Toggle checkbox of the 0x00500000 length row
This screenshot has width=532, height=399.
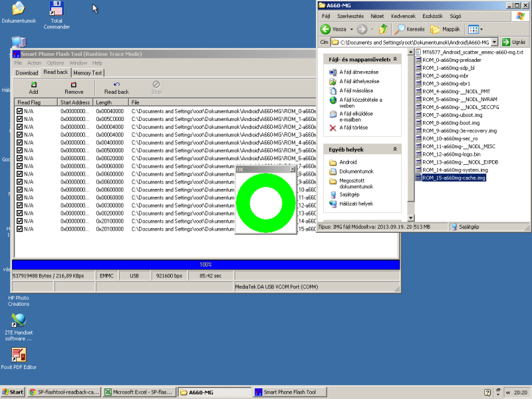pos(19,150)
